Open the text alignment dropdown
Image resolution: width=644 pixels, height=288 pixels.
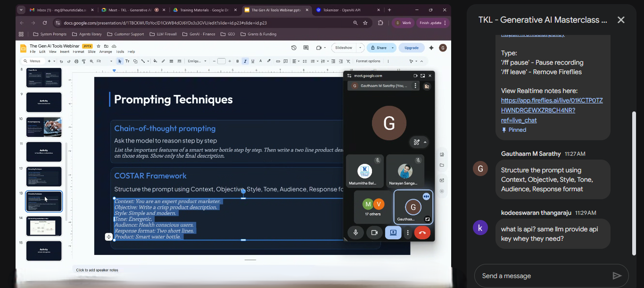[296, 61]
